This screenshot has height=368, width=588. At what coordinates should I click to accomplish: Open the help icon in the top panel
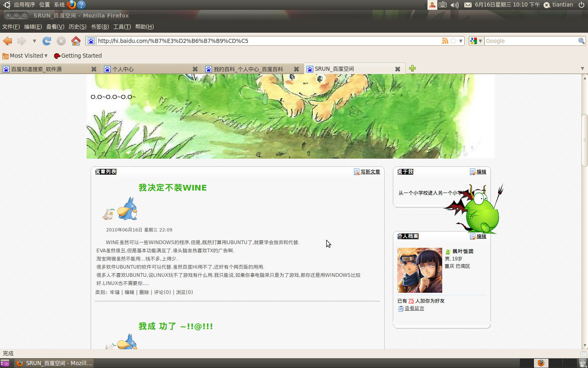coord(81,4)
